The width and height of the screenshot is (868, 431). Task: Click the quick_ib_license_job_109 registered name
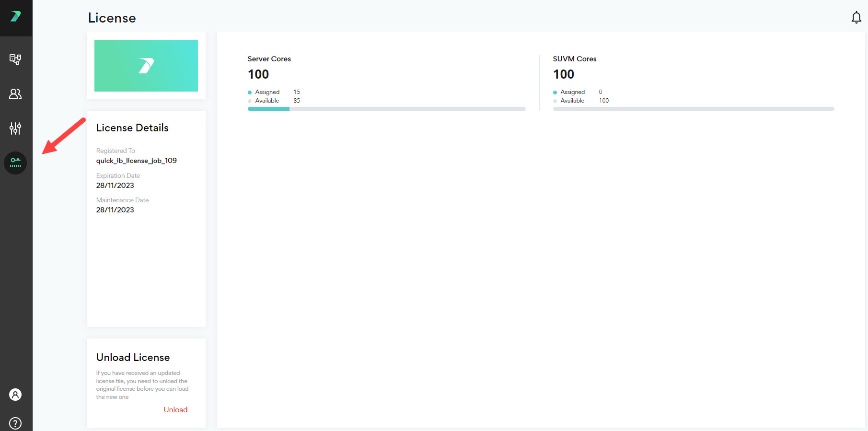coord(137,161)
